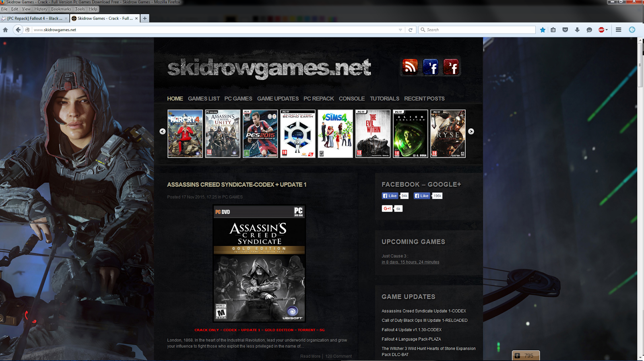Open The Witcher 3 Hearts of Stone link

pyautogui.click(x=429, y=352)
